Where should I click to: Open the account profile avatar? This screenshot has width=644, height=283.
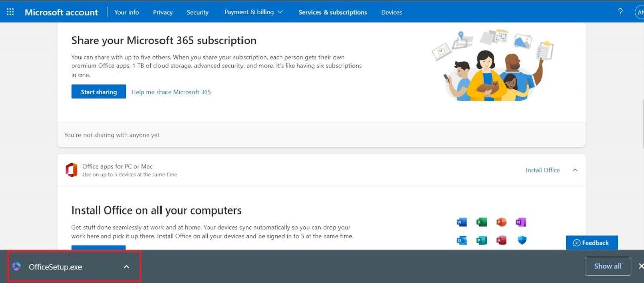point(640,12)
